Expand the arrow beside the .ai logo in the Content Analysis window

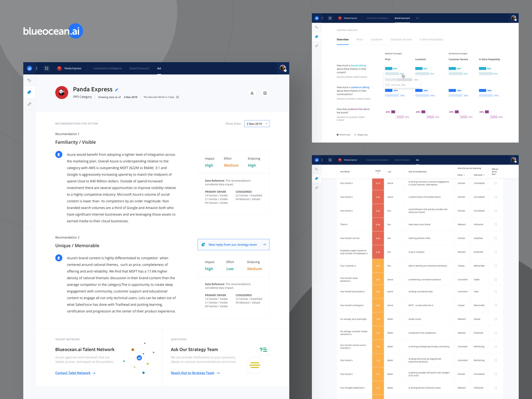(322, 18)
